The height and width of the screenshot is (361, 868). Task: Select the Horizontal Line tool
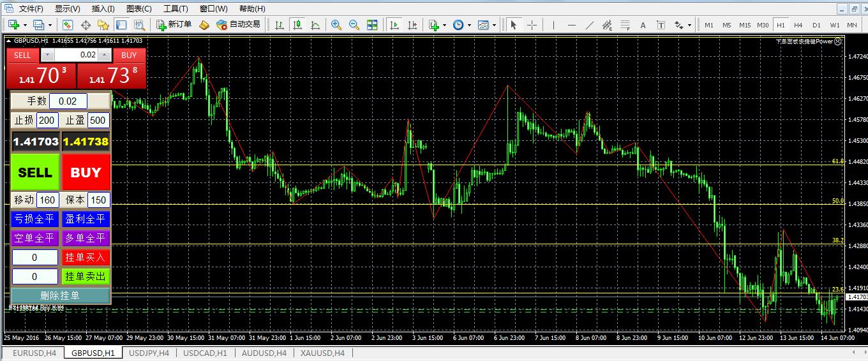(571, 25)
